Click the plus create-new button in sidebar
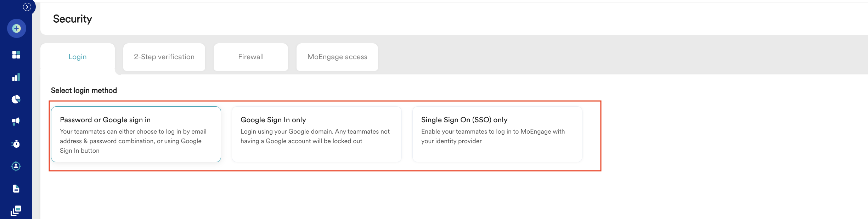 tap(16, 28)
